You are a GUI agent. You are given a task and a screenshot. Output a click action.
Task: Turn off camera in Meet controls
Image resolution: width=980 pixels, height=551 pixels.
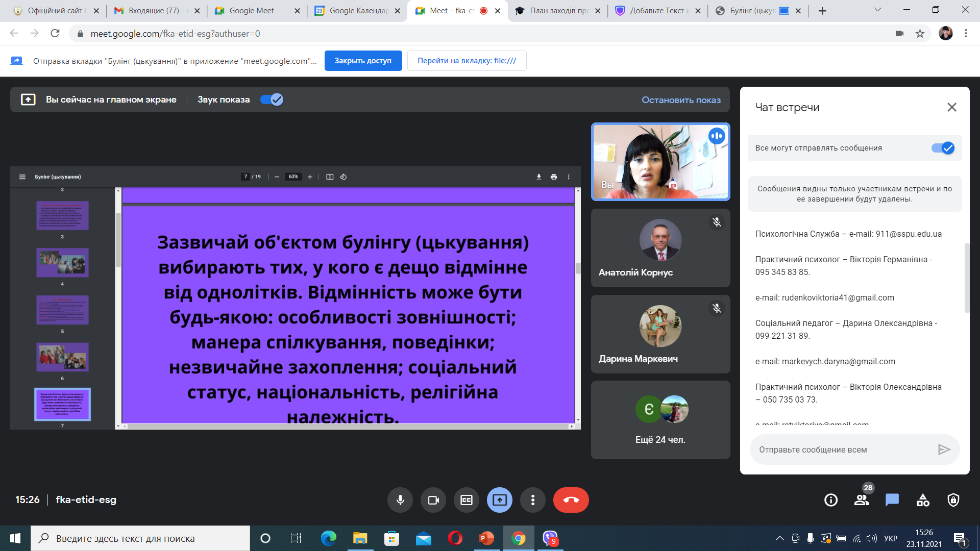[x=433, y=500]
